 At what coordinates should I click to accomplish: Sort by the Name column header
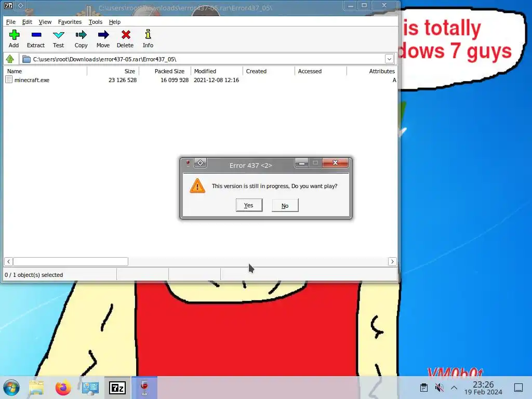46,71
